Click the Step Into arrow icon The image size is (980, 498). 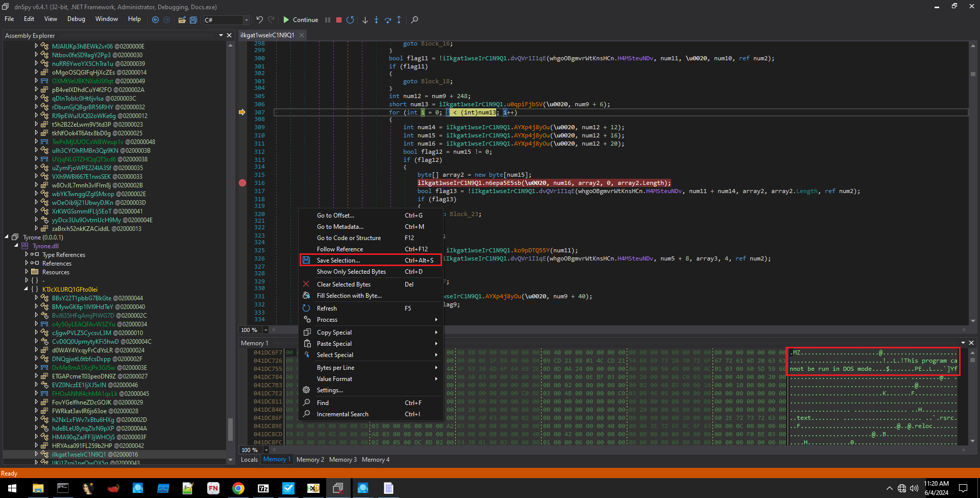[x=365, y=20]
